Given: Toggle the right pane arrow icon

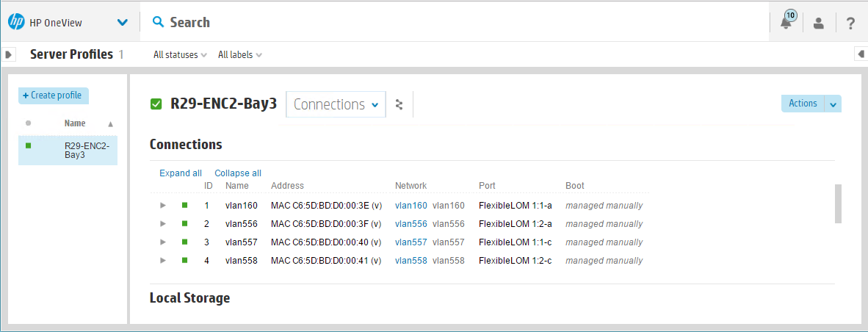Looking at the screenshot, I should (861, 54).
